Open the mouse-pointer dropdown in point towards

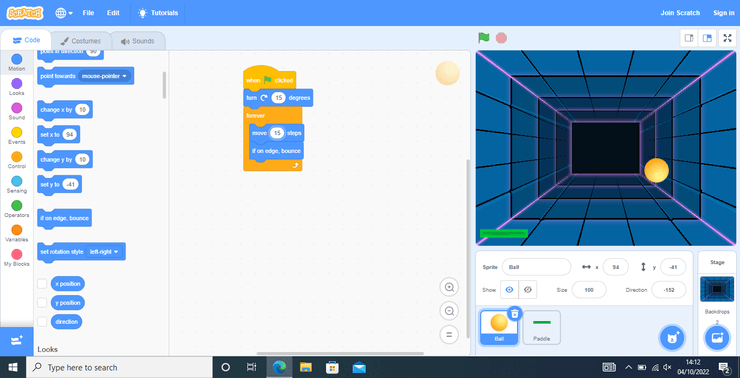coord(105,76)
